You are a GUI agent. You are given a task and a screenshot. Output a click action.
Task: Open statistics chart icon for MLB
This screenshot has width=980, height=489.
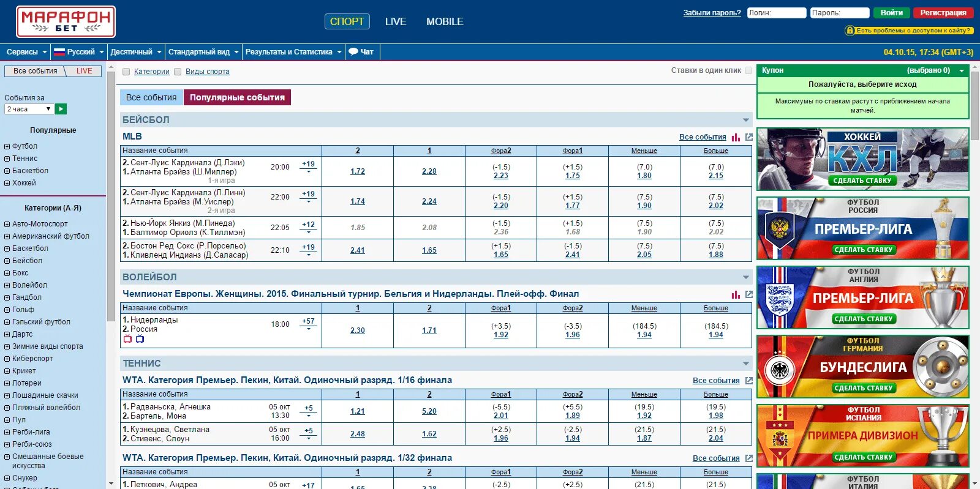[x=736, y=137]
